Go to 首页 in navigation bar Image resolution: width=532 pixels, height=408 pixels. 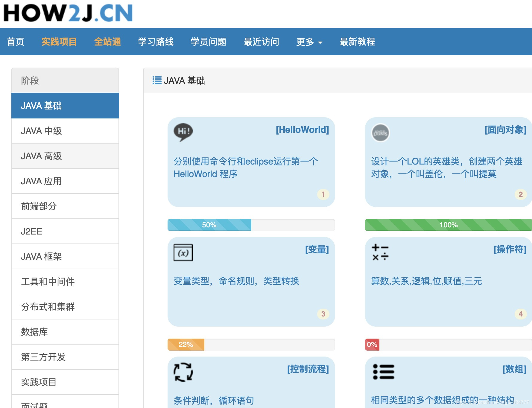tap(16, 42)
